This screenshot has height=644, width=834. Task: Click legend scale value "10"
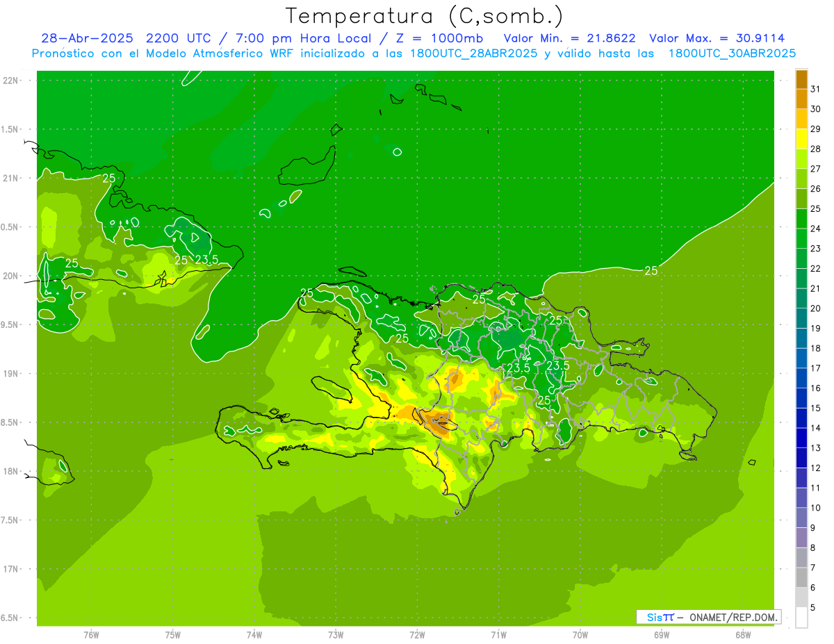pyautogui.click(x=816, y=508)
